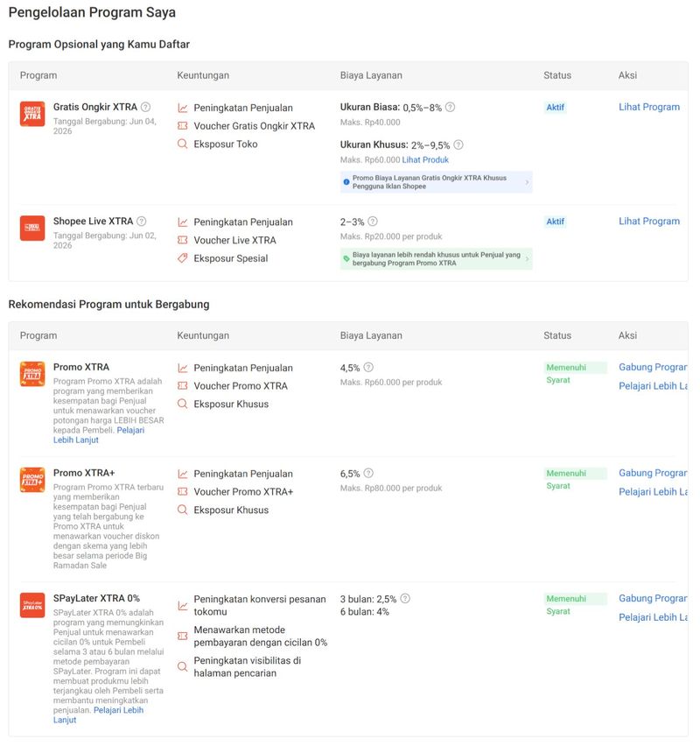
Task: Click voucher icon beside Voucher Live XTRA
Action: click(x=183, y=240)
